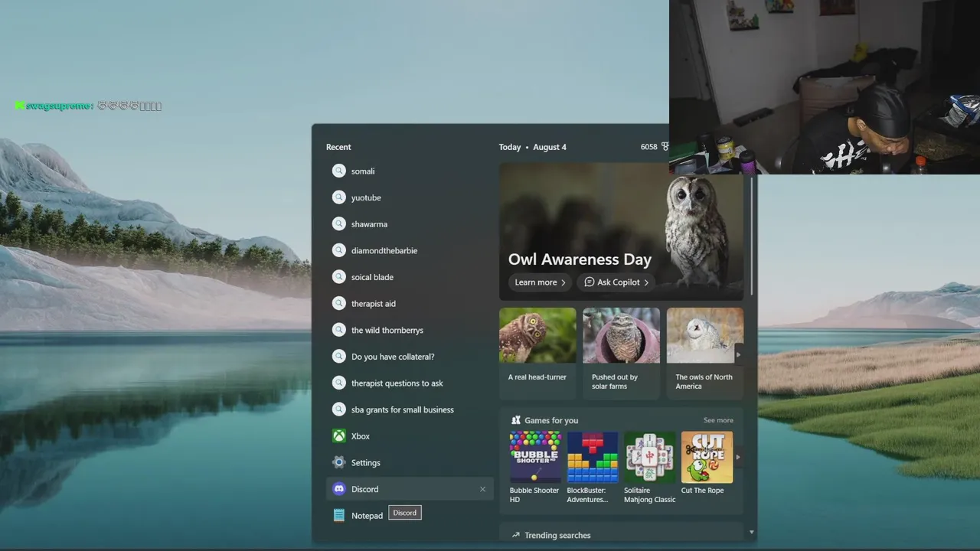Select the 'diamondthebarbie' recent search
The width and height of the screenshot is (980, 551).
click(384, 250)
